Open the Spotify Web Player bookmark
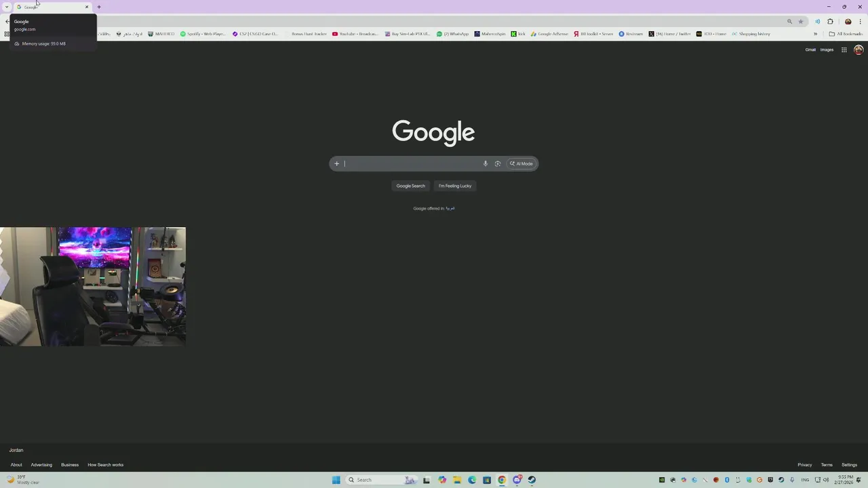This screenshot has height=488, width=868. [203, 34]
